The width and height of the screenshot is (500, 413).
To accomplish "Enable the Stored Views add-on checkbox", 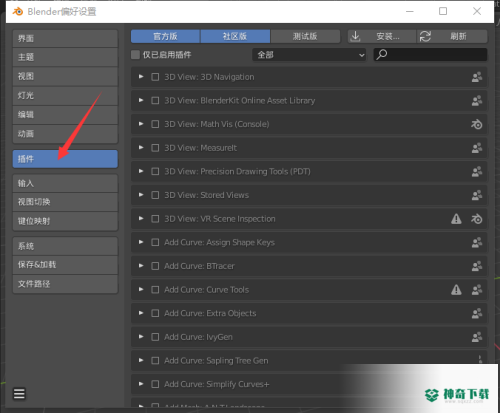I will coord(155,195).
